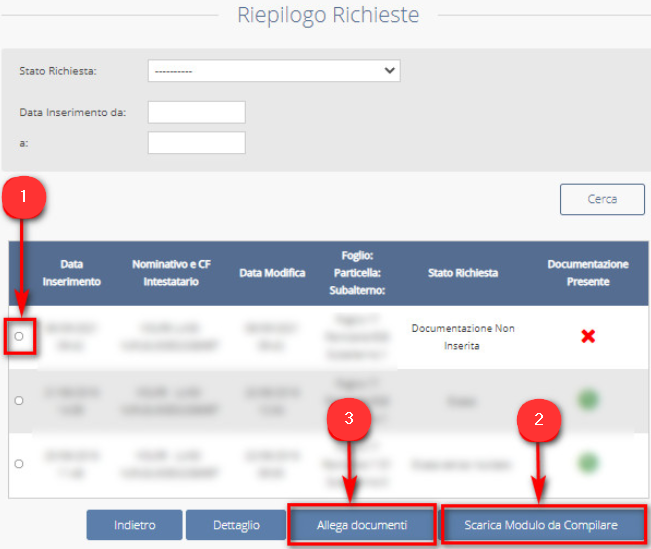Go back with the Indietro button
Image resolution: width=651 pixels, height=549 pixels.
[x=134, y=525]
